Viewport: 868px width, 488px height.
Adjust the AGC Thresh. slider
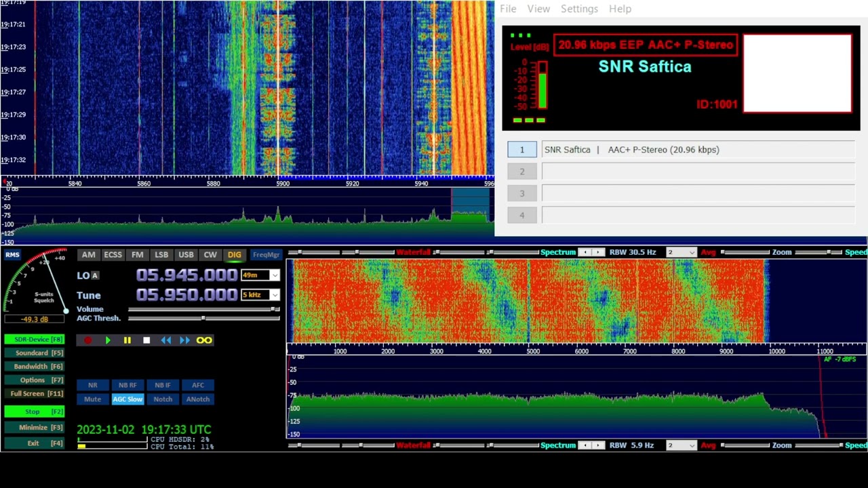pyautogui.click(x=204, y=318)
